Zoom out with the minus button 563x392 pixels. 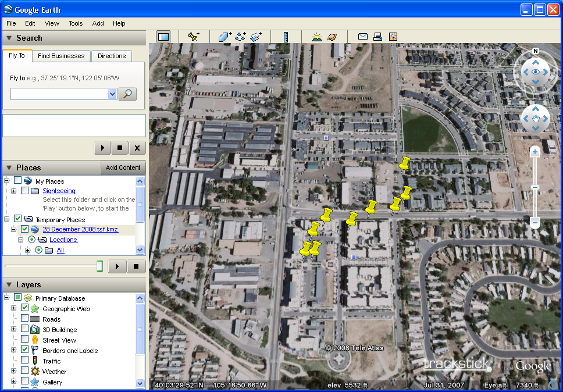point(535,223)
